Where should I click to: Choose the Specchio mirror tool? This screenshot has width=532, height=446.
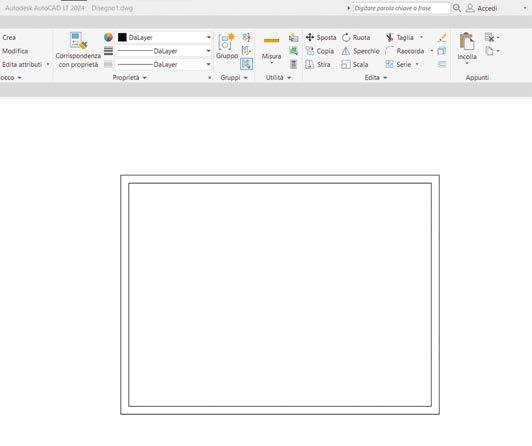click(360, 51)
